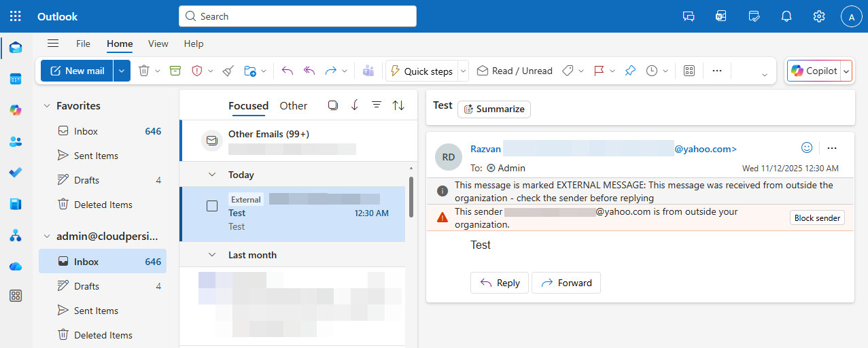Toggle Read / Unread status

pos(515,71)
